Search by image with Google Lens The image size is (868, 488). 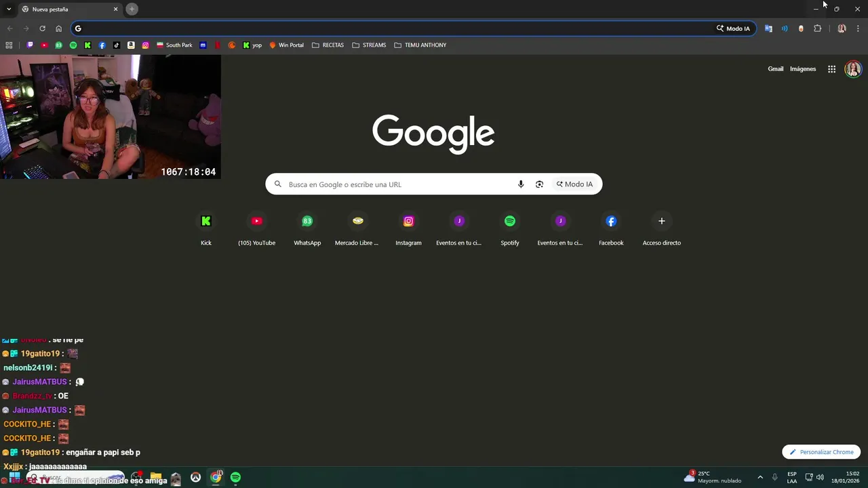[539, 184]
